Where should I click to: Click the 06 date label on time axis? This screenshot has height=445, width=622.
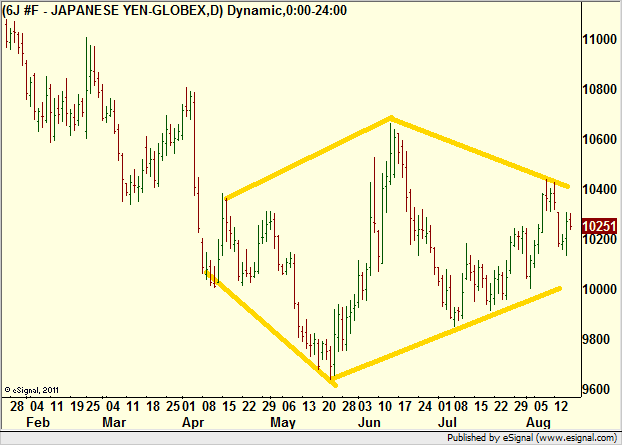click(289, 407)
